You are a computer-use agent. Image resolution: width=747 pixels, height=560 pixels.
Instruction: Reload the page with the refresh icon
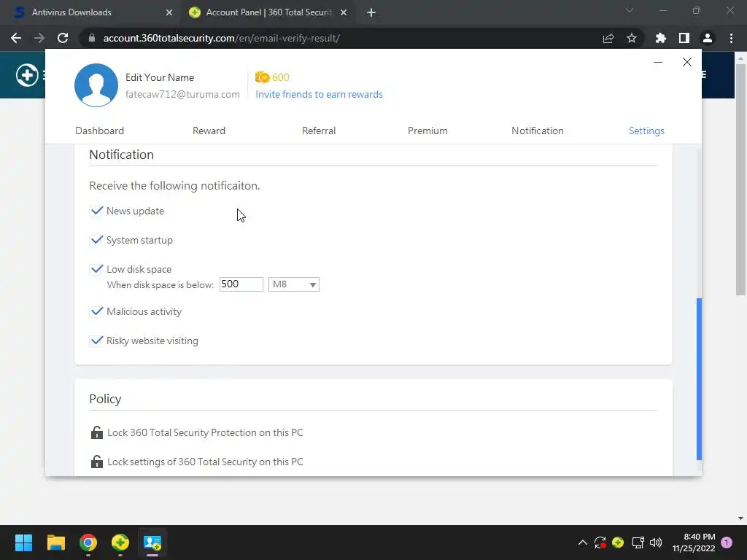[x=63, y=38]
